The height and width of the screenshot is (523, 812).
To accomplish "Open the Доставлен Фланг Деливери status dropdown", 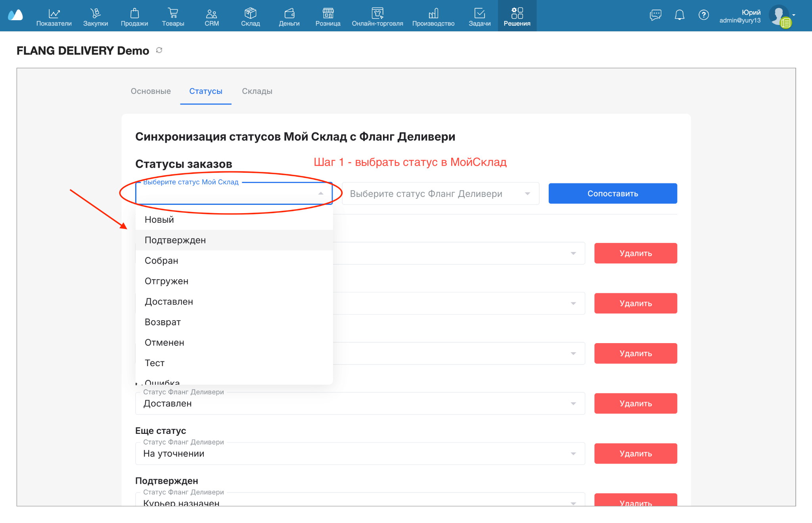I will 360,403.
